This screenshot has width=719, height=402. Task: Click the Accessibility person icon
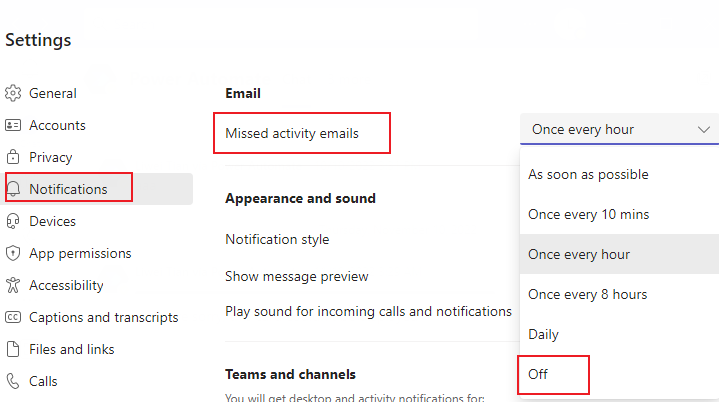coord(13,285)
